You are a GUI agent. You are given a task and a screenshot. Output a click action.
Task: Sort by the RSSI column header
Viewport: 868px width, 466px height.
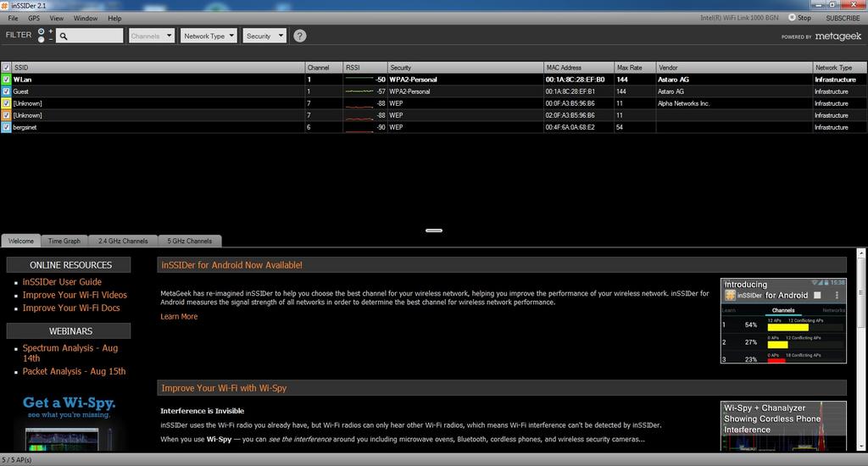(365, 68)
